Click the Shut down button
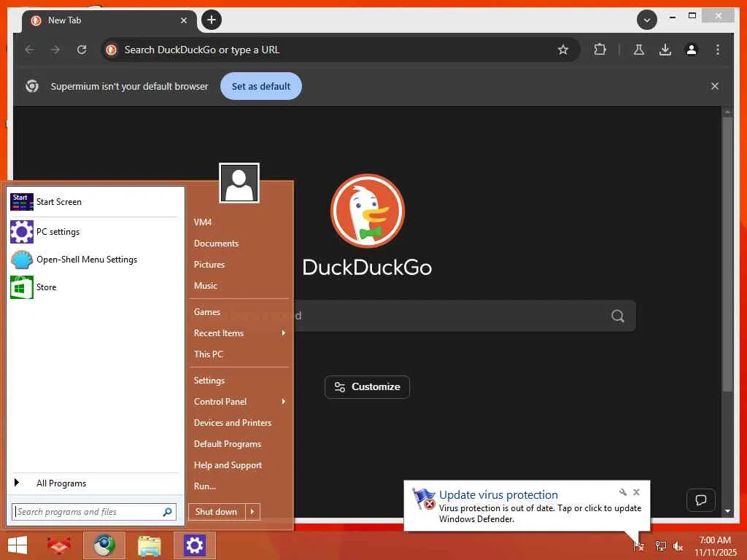Screen dimensions: 747x560 [216, 512]
